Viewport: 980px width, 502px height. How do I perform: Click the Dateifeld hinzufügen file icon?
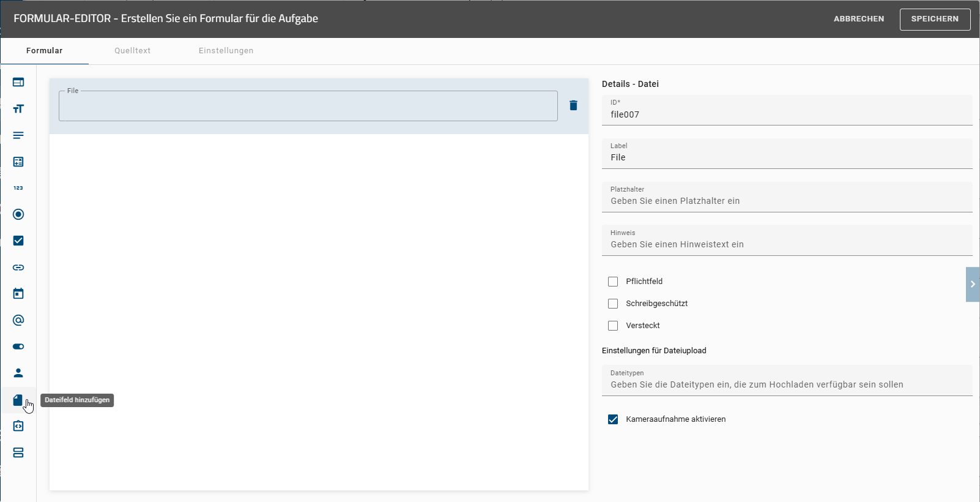tap(18, 400)
